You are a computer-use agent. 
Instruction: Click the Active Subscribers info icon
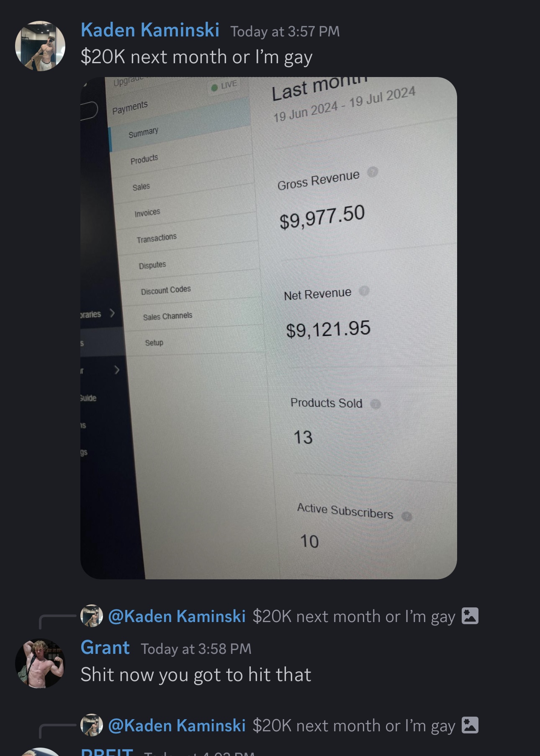(x=407, y=516)
